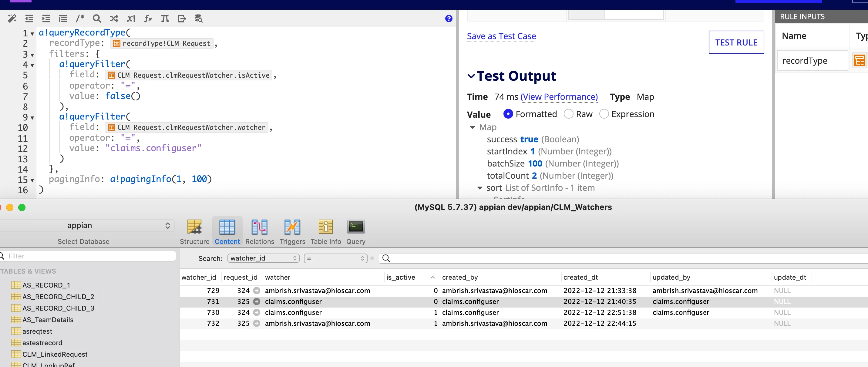Open the blue help question mark icon
868x367 pixels.
click(x=449, y=19)
